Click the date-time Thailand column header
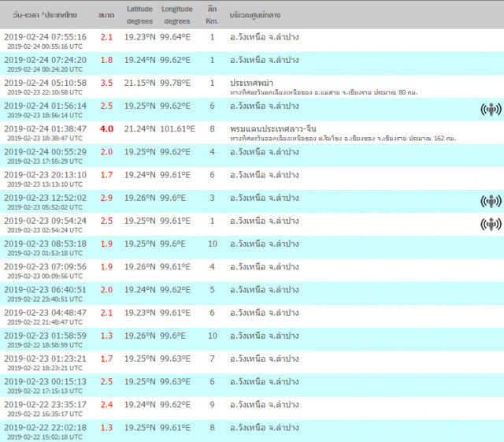504x442 pixels. pyautogui.click(x=45, y=15)
